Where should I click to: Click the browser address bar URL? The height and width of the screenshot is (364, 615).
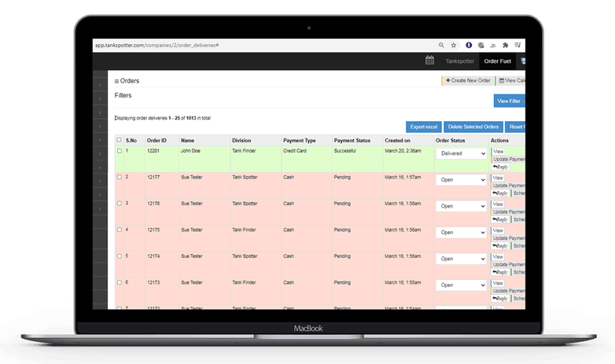157,45
